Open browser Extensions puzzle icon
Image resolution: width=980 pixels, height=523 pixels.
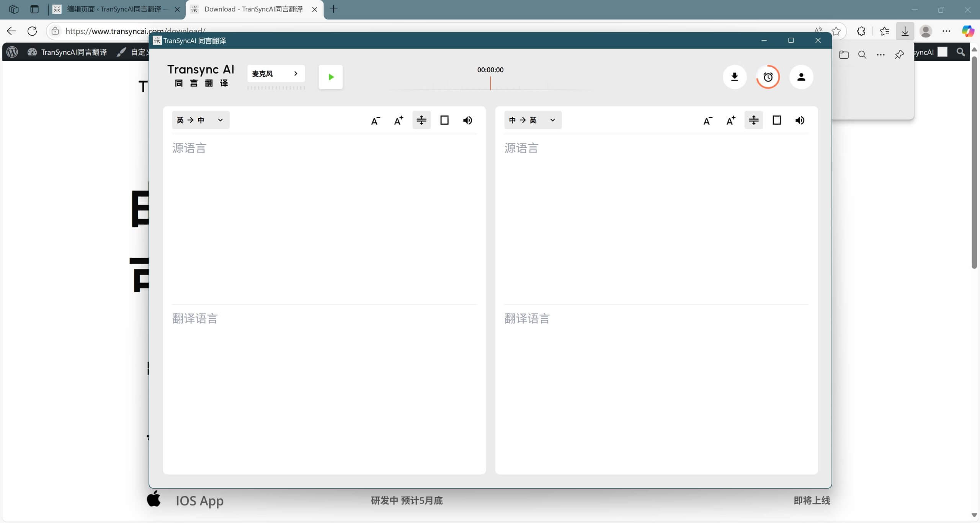pos(861,31)
